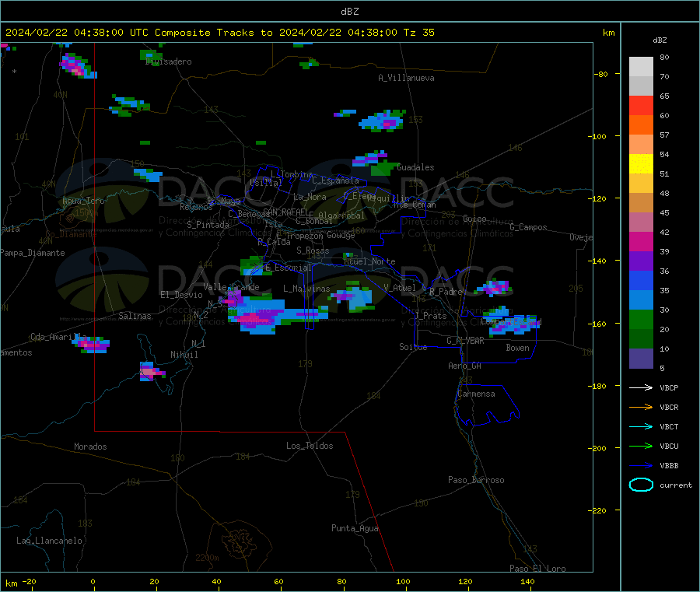700x592 pixels.
Task: Click the storm cell west of Nihuil
Action: click(x=151, y=371)
